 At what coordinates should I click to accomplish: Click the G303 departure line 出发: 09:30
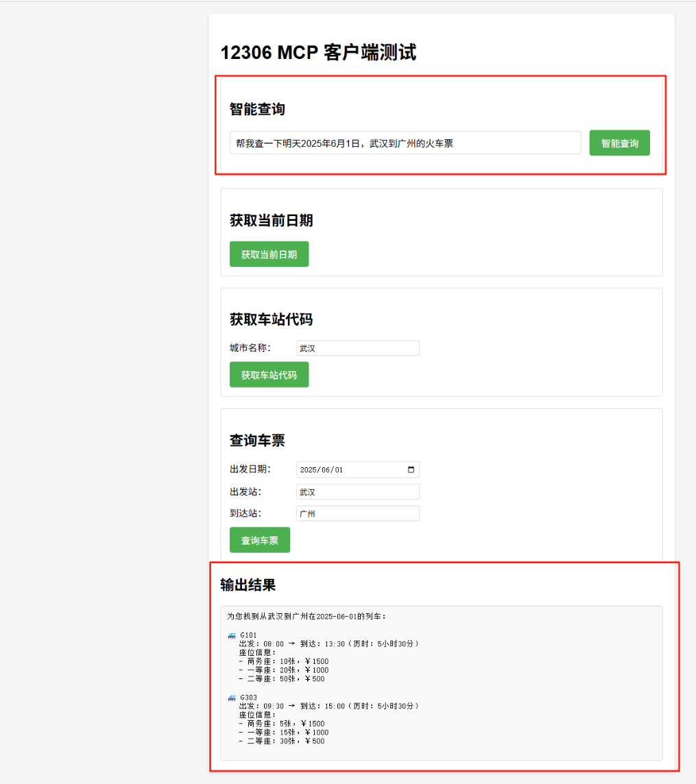329,706
